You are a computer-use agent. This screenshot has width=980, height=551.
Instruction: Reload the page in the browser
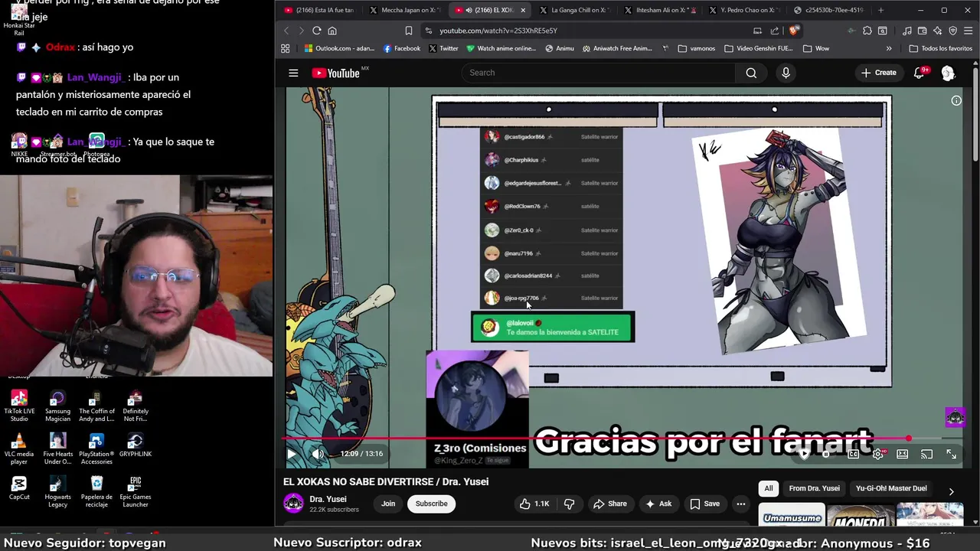point(316,31)
